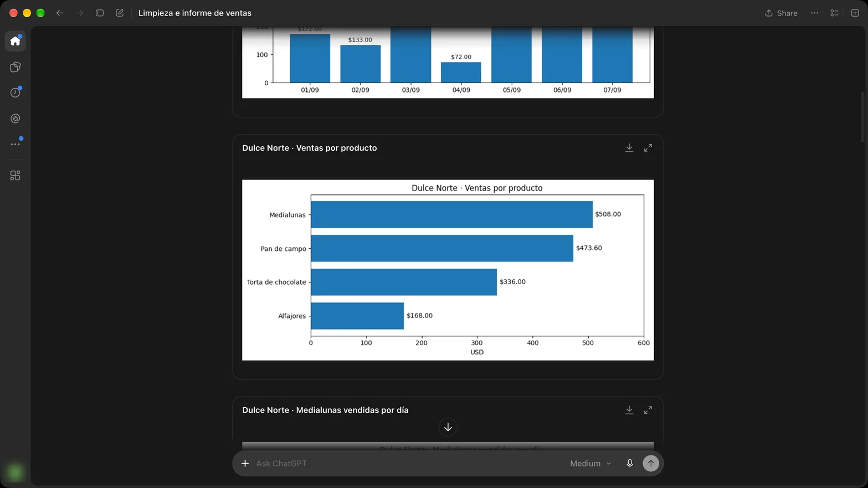Click the send arrow button
868x488 pixels.
click(x=651, y=463)
